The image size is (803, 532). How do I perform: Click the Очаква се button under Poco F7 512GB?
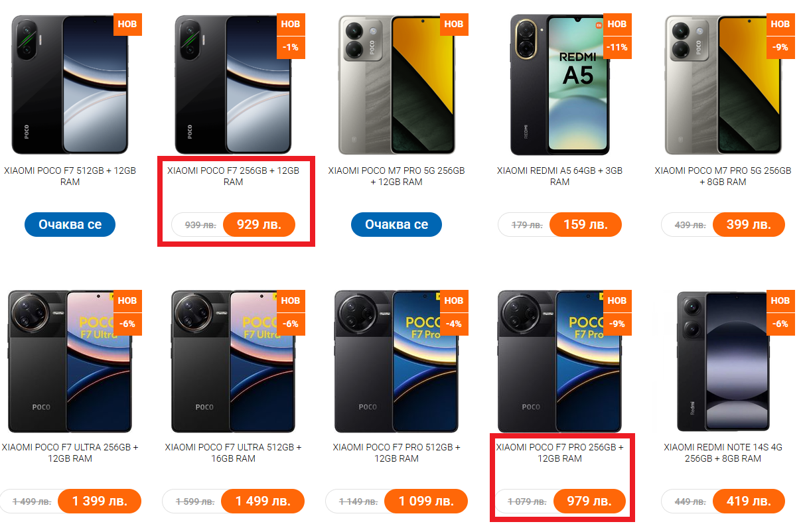point(70,224)
